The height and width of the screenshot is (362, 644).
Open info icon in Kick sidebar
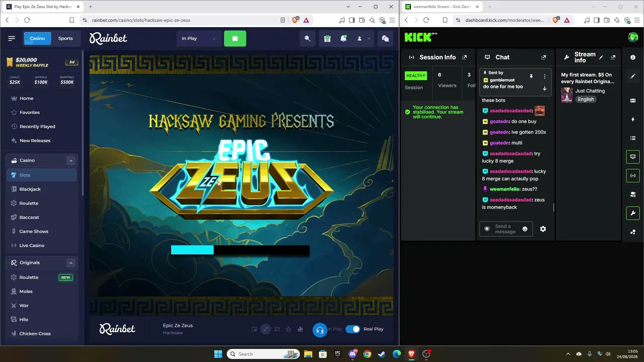pos(633,57)
